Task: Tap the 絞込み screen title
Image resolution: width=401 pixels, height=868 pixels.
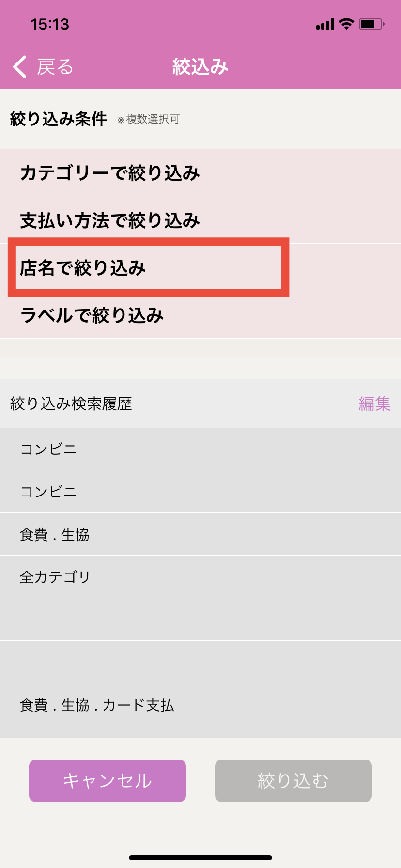Action: click(200, 67)
